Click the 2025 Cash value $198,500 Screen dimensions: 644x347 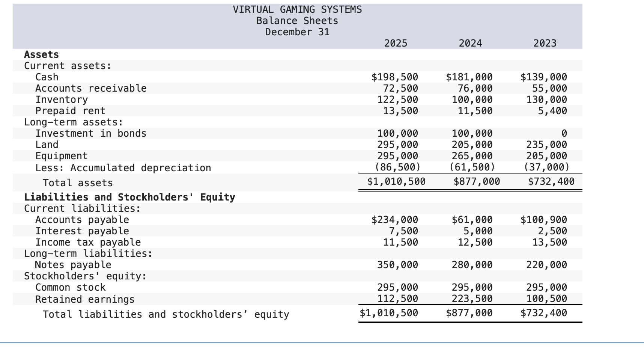coord(395,77)
